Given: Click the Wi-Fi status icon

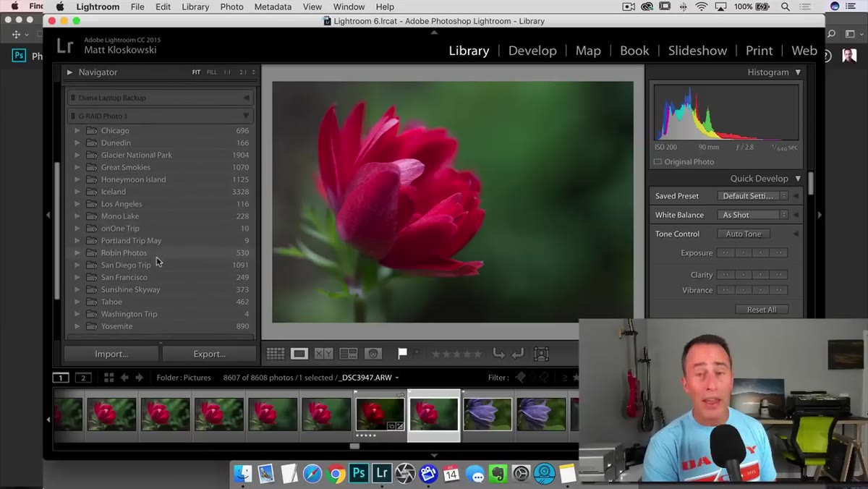Looking at the screenshot, I should pos(702,7).
